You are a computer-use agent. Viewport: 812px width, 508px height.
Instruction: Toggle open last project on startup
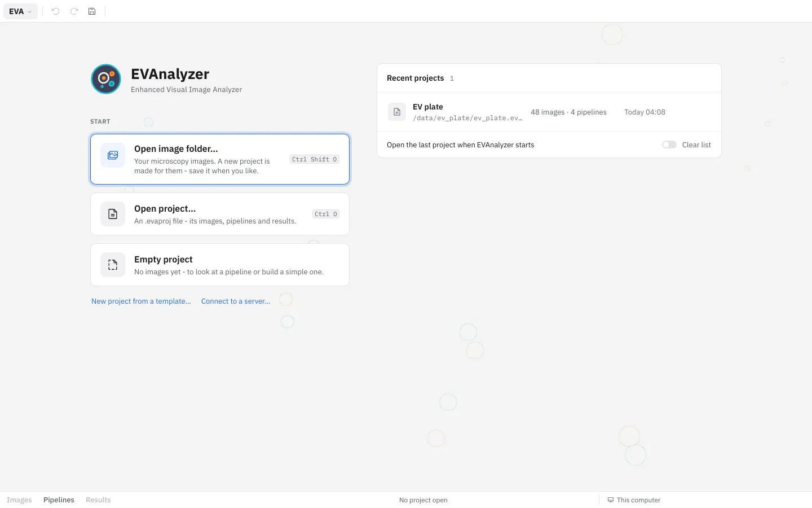[669, 144]
